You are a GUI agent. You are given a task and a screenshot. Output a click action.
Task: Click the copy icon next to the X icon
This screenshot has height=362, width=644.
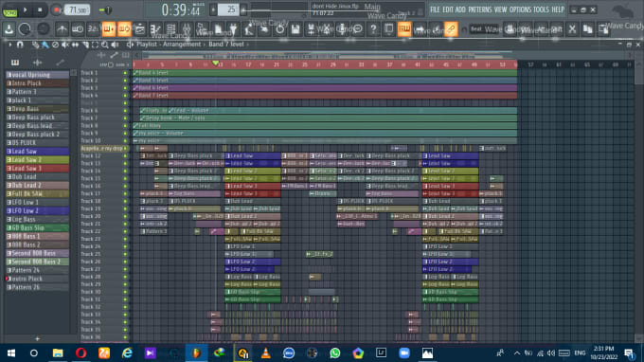tap(588, 29)
